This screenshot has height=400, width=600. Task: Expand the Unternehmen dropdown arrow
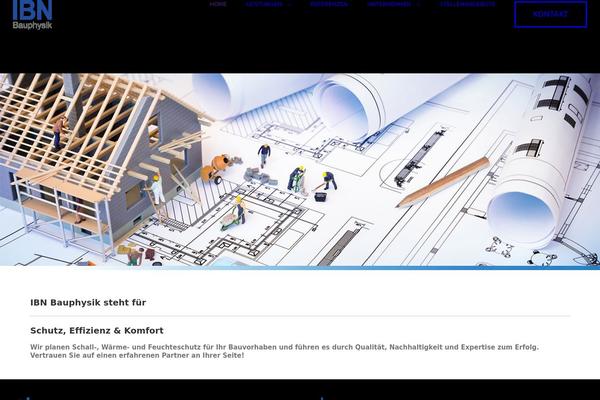tap(418, 4)
